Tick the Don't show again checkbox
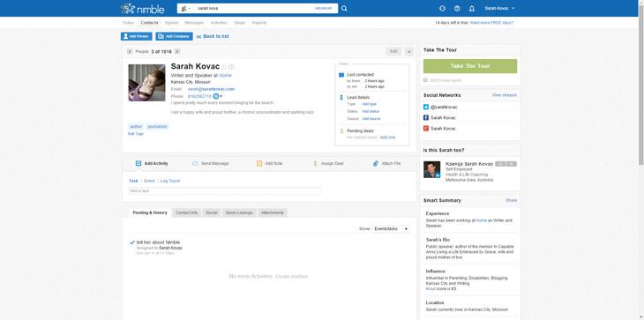The image size is (644, 320). click(x=425, y=80)
